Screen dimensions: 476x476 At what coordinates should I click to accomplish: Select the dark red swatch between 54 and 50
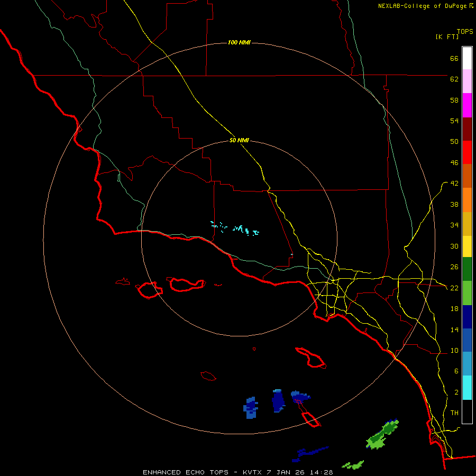point(467,129)
